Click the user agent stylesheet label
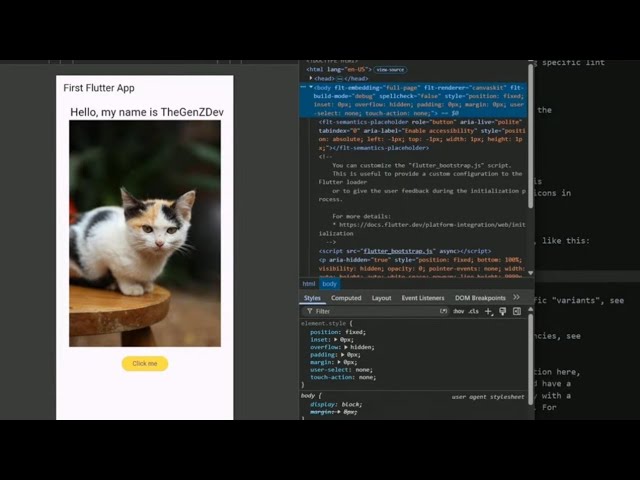This screenshot has height=480, width=640. [488, 397]
